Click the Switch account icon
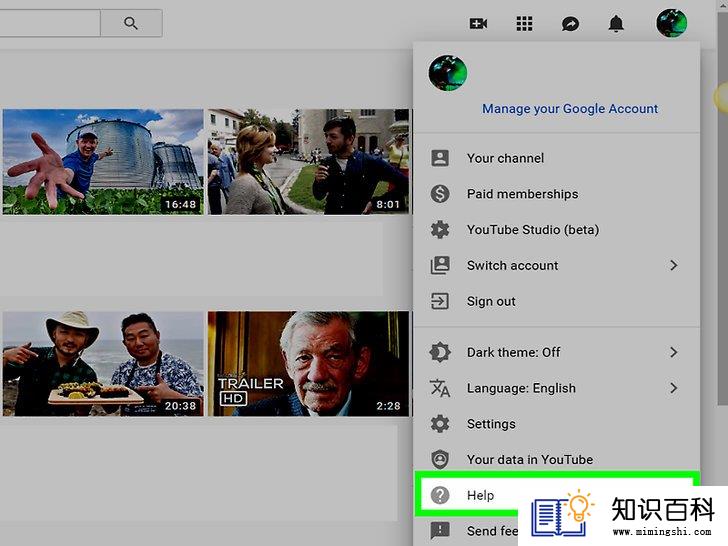 click(x=440, y=265)
